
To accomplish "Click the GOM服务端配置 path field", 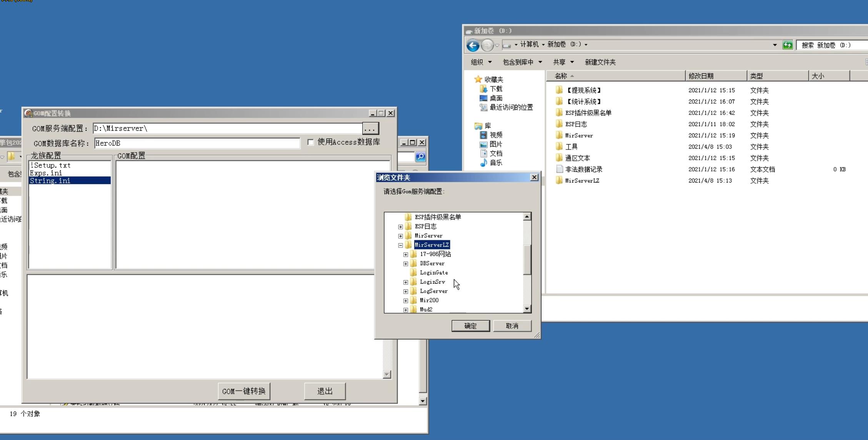I will coord(227,128).
